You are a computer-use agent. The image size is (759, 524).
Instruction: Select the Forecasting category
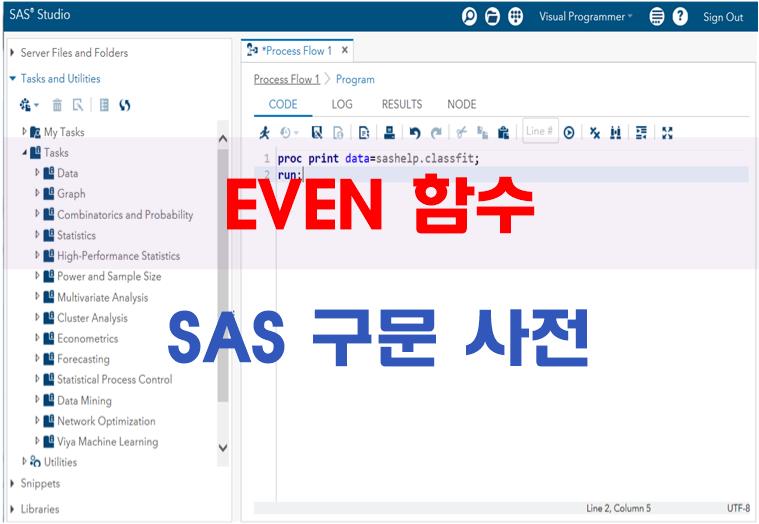coord(83,359)
